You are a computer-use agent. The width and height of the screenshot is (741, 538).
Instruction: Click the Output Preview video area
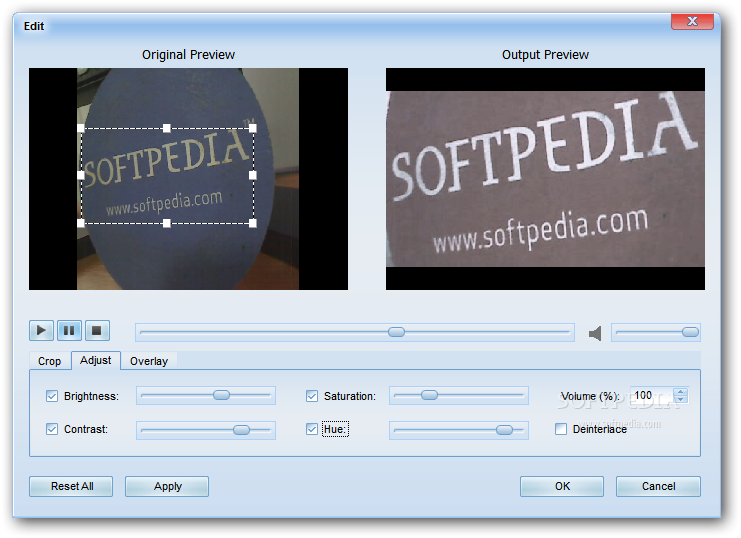[x=545, y=179]
